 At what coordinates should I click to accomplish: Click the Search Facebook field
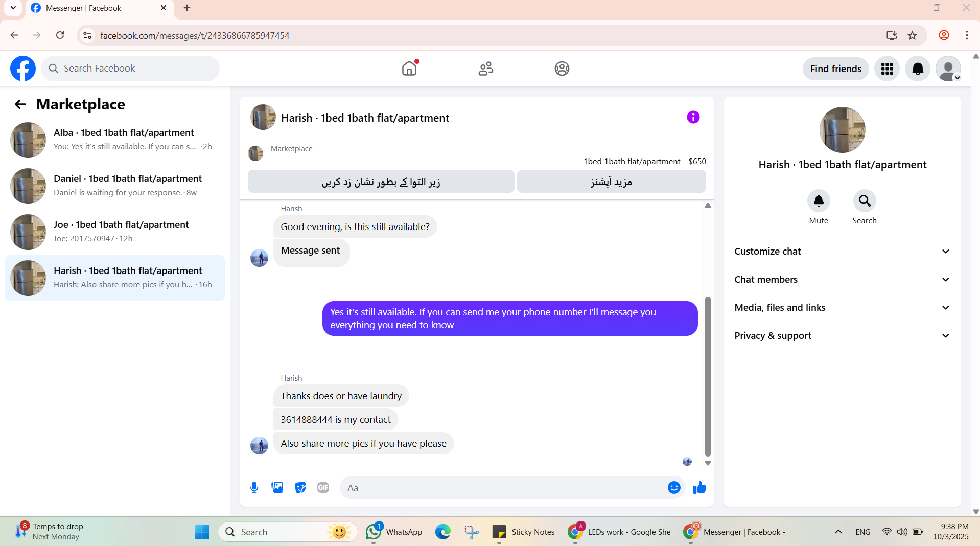[x=130, y=69]
